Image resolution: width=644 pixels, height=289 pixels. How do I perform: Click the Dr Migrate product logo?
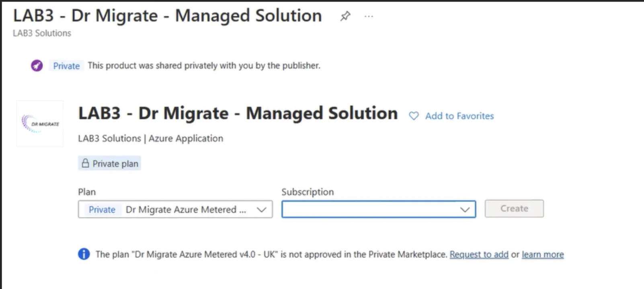click(x=40, y=124)
